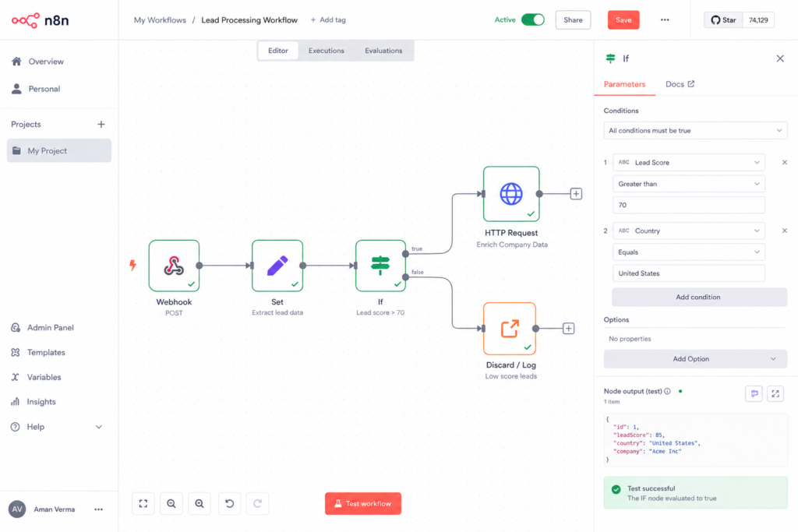The width and height of the screenshot is (798, 532).
Task: Open the Docs tab in If panel
Action: 680,84
